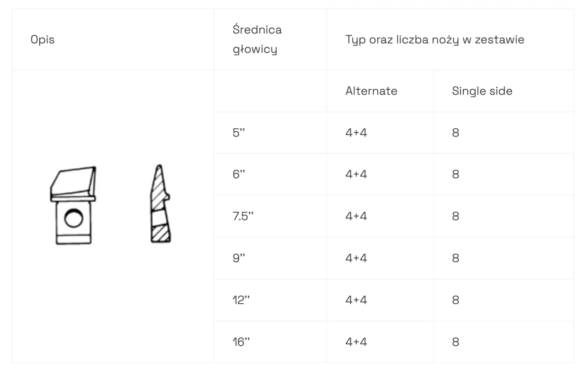Select the Typ oraz liczba noży header

pos(434,39)
